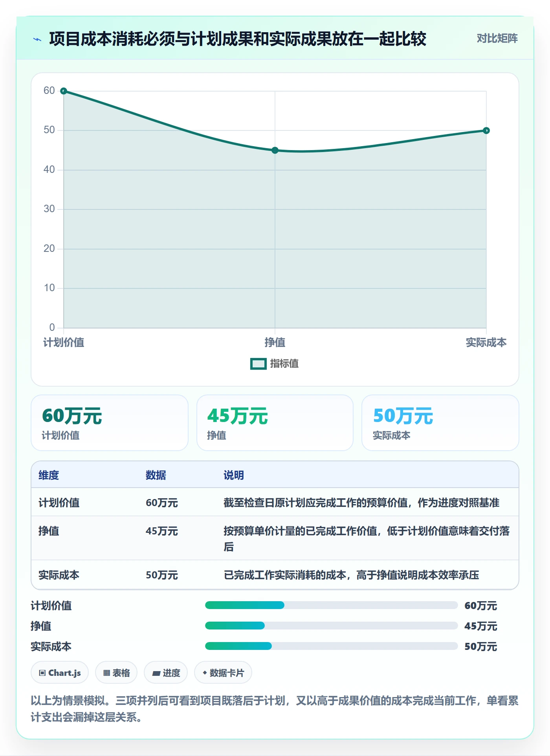Viewport: 550px width, 756px height.
Task: Open the 45万元 挣值 card
Action: coord(275,423)
